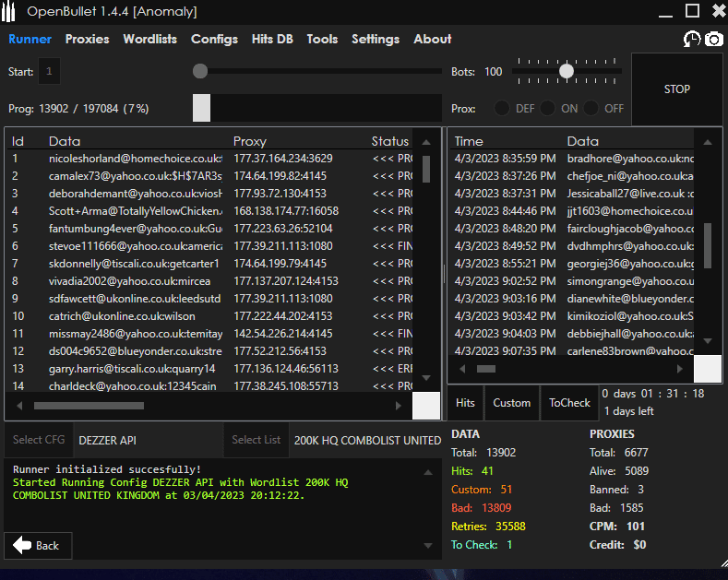The height and width of the screenshot is (580, 728).
Task: Click the clock history icon beside camera
Action: point(692,39)
